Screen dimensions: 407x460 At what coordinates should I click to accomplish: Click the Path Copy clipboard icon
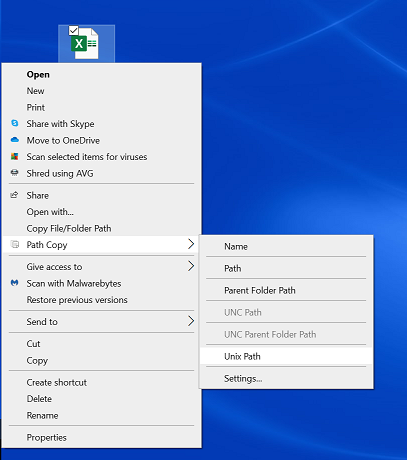15,244
